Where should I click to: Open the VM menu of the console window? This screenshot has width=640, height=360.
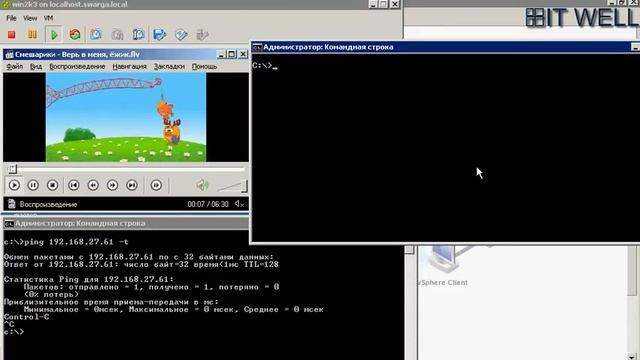[x=49, y=18]
